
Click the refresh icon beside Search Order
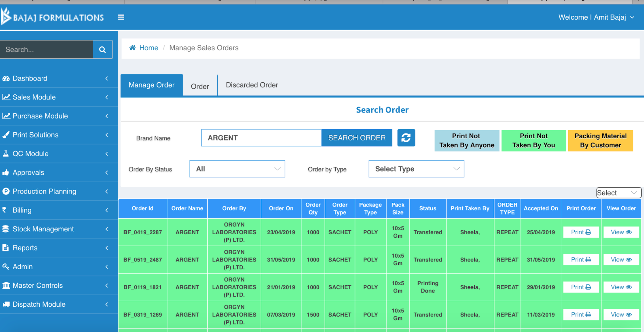(x=406, y=138)
